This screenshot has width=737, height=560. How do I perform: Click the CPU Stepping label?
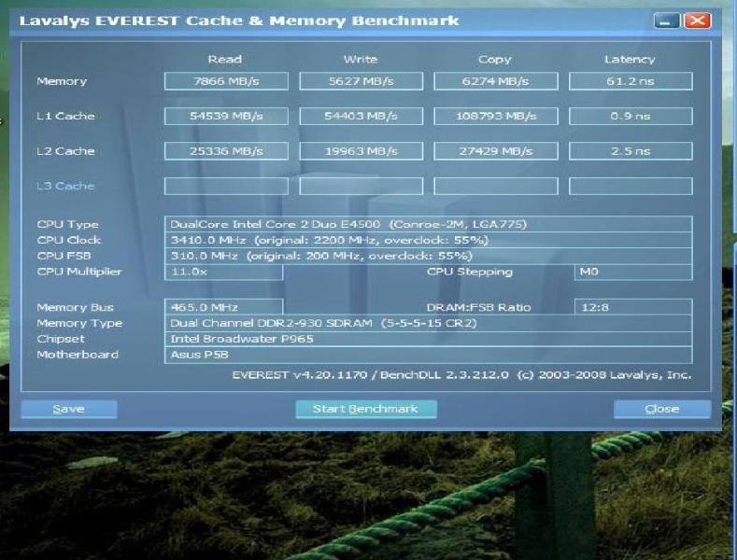tap(470, 272)
